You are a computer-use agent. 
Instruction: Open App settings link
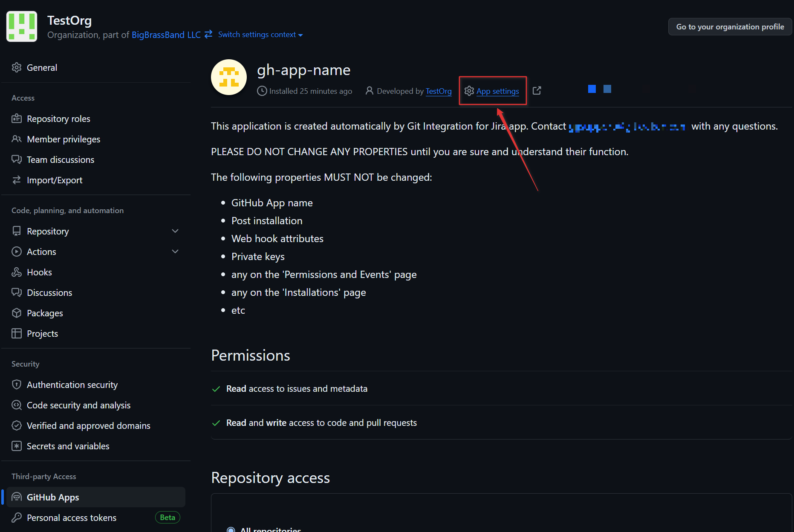pos(497,91)
